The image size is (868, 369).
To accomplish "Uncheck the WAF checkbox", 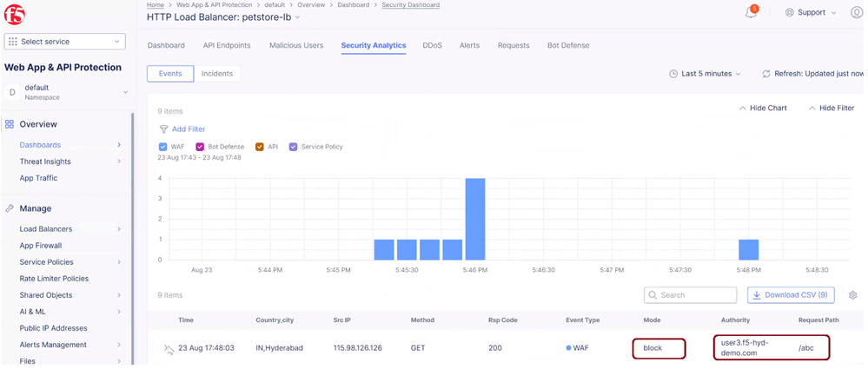I will tap(163, 147).
